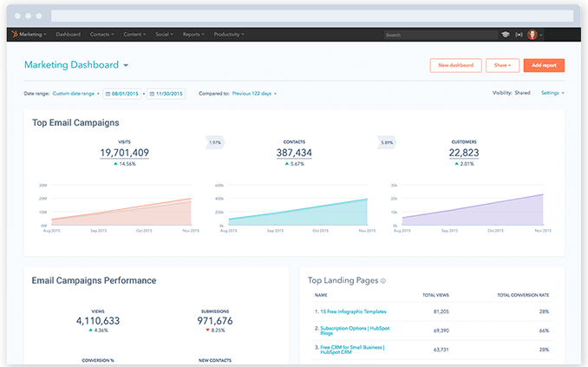
Task: Click the New dashboard button
Action: pyautogui.click(x=455, y=65)
